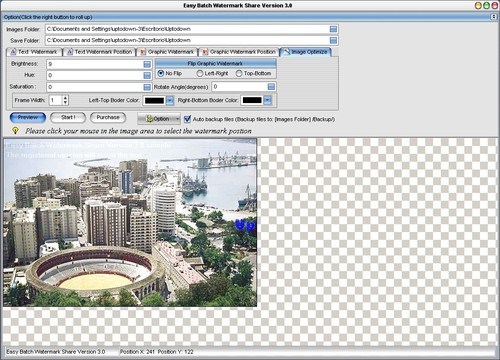
Task: Open the Hue value picker icon
Action: (x=147, y=75)
